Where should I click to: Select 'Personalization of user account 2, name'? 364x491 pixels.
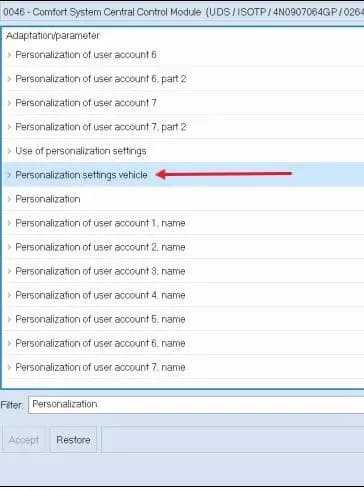[100, 247]
